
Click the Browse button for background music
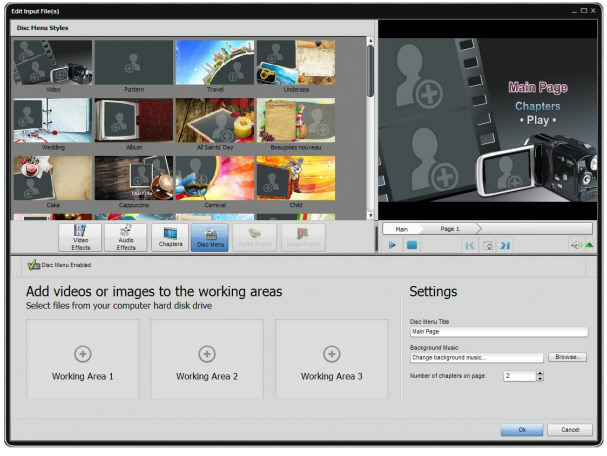pos(567,356)
